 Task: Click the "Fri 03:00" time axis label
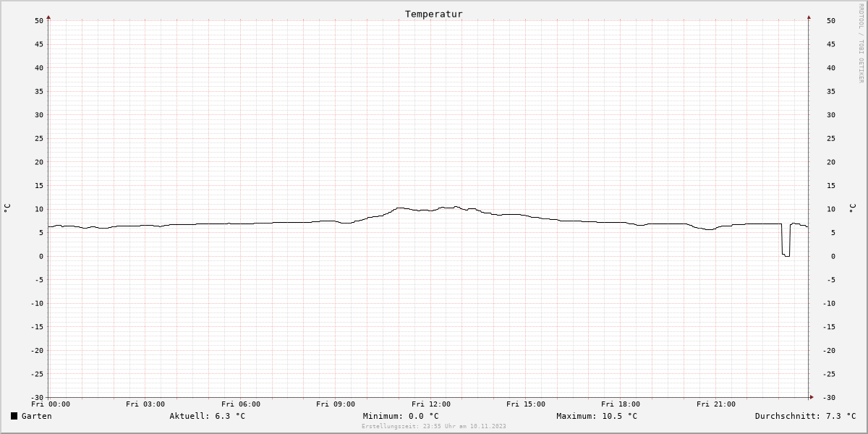145,404
